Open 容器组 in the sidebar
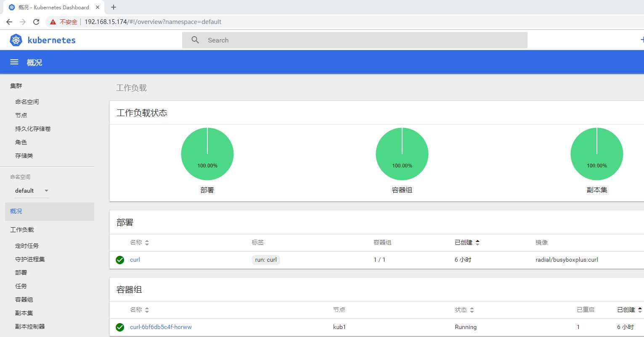The width and height of the screenshot is (644, 337). tap(24, 300)
